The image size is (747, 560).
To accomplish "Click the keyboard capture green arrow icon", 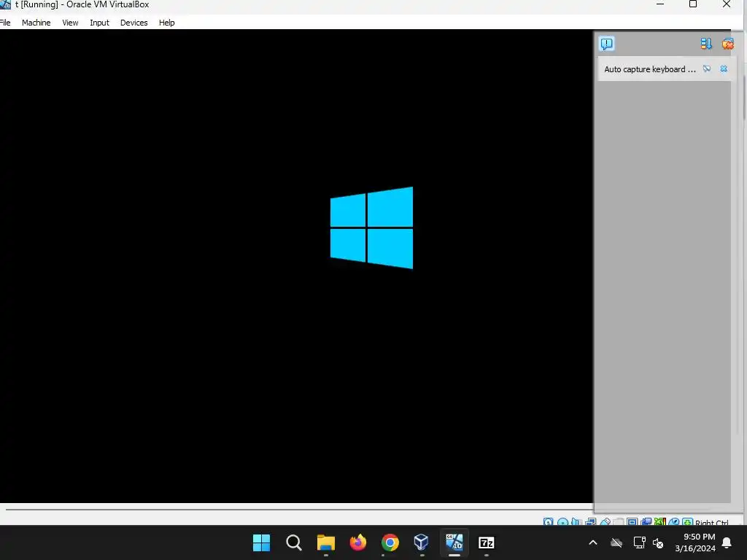I will pos(687,522).
